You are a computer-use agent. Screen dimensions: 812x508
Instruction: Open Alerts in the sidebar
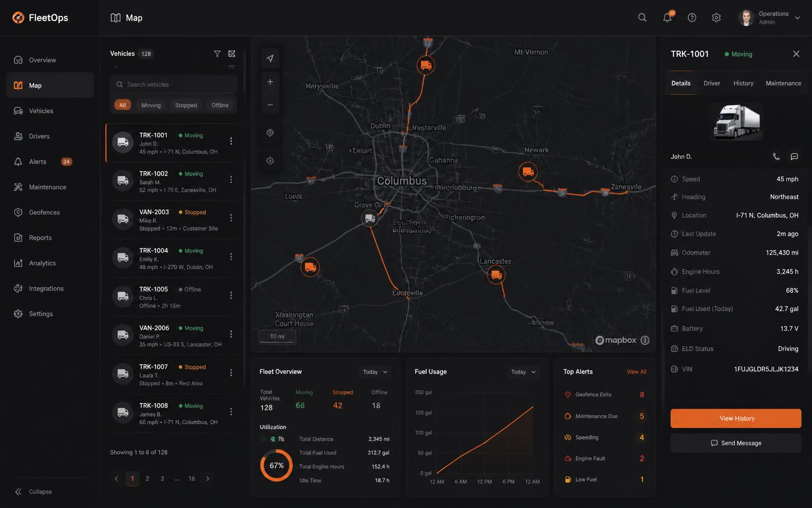click(50, 161)
